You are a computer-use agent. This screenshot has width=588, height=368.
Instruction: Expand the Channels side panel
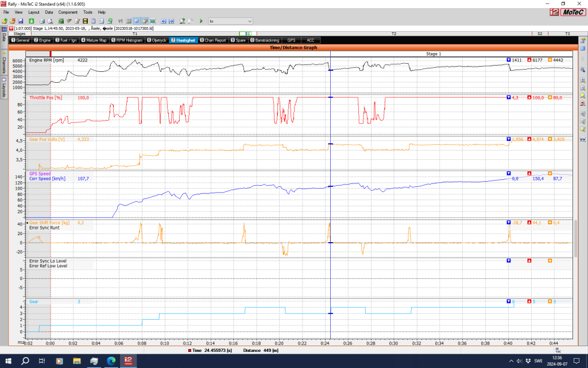point(4,63)
